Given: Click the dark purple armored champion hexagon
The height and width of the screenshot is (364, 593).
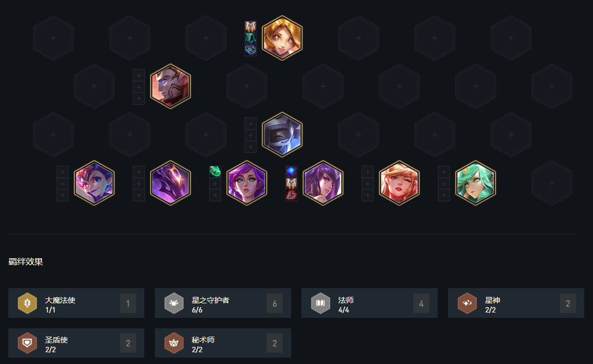Looking at the screenshot, I should (x=171, y=183).
